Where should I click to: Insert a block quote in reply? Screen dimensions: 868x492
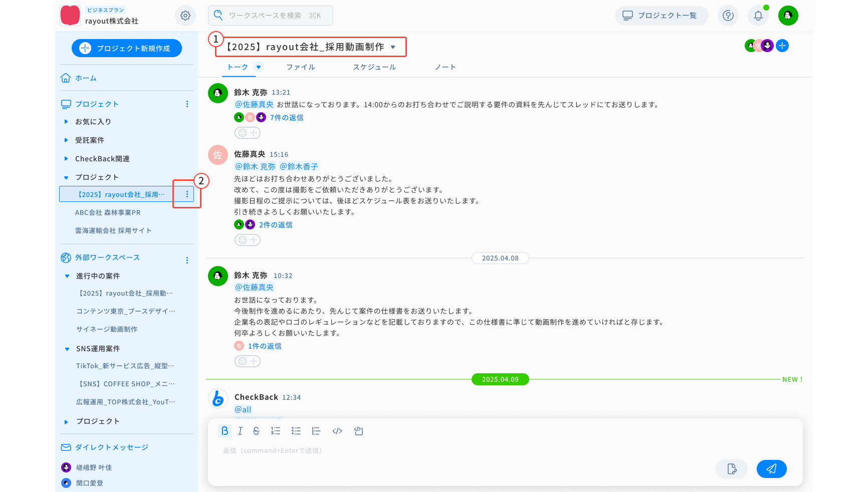(x=316, y=431)
